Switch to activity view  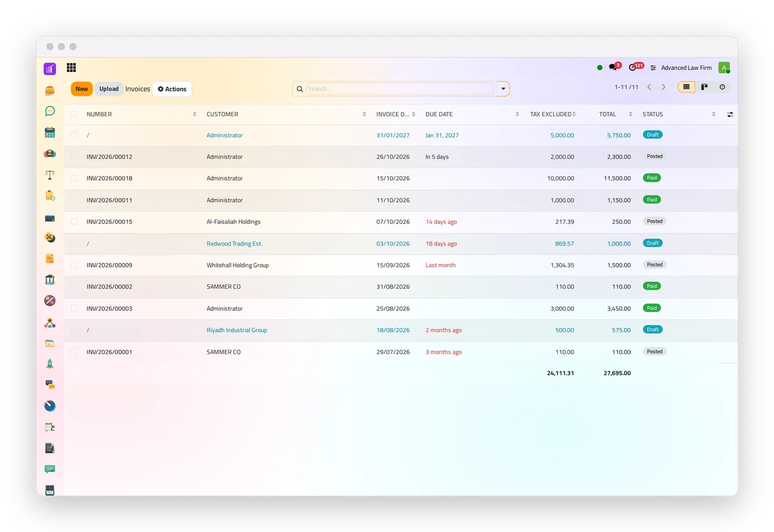click(722, 87)
